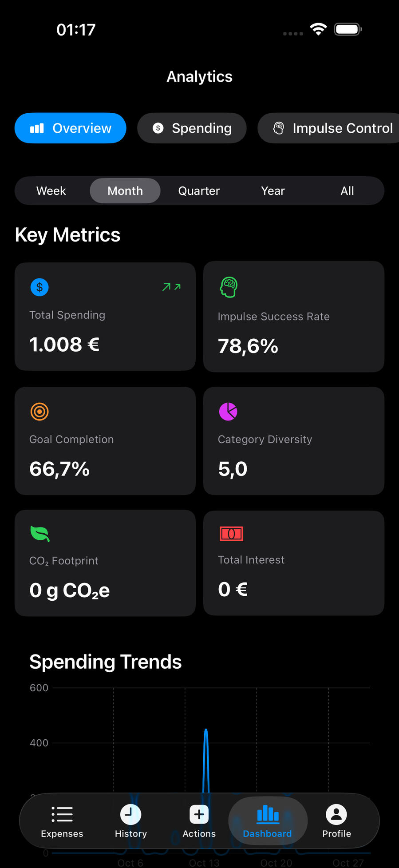Tap the orange target Goal Completion icon
Screen dimensions: 399x868
[40, 412]
